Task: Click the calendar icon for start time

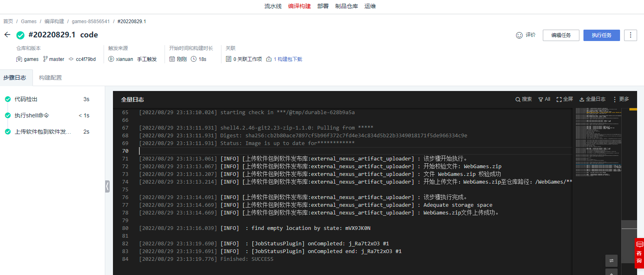Action: pos(172,59)
